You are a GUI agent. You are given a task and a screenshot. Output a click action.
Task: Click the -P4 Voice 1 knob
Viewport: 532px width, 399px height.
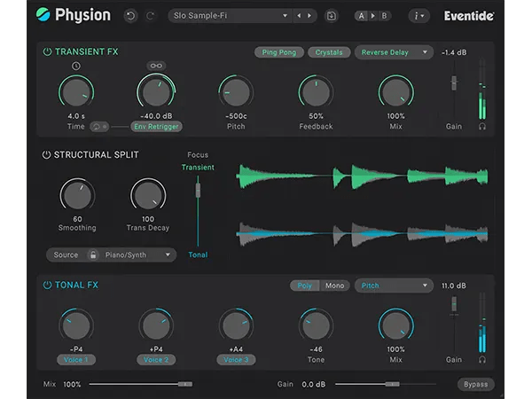click(x=76, y=325)
